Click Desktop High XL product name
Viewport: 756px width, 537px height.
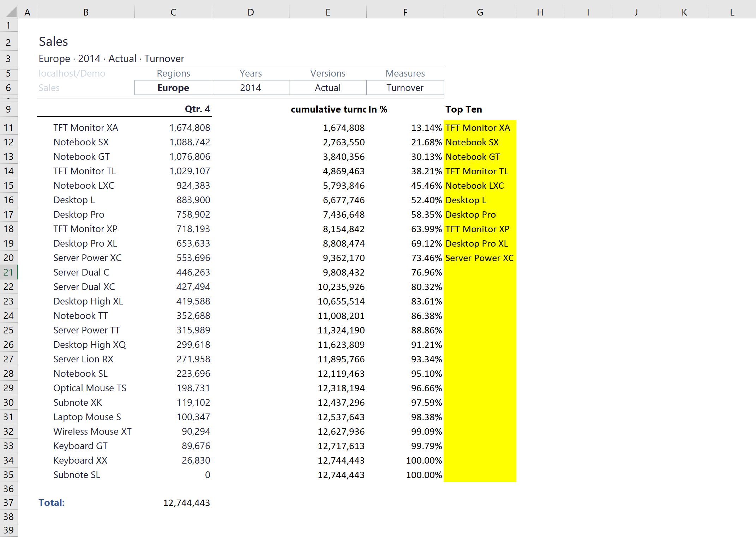point(88,301)
